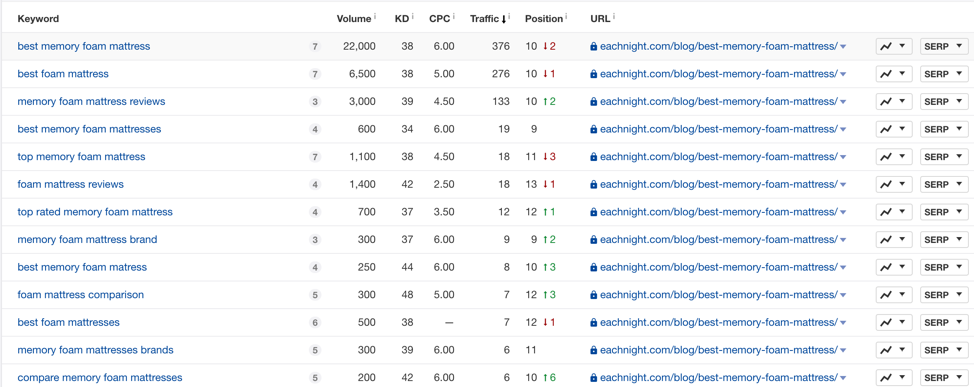Click the info icon next to CPC

point(453,17)
